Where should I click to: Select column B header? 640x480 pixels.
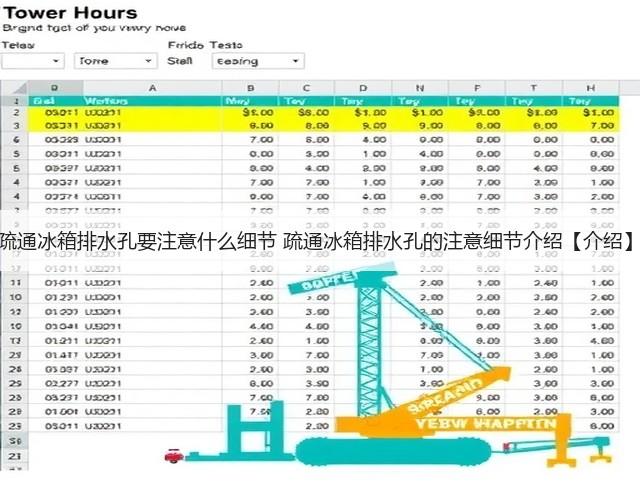(x=250, y=88)
